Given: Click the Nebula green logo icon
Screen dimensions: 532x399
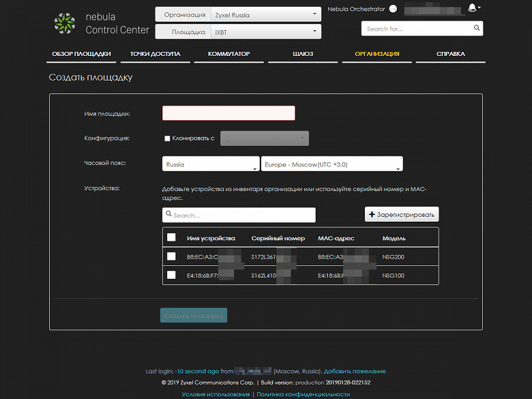Looking at the screenshot, I should coord(65,23).
